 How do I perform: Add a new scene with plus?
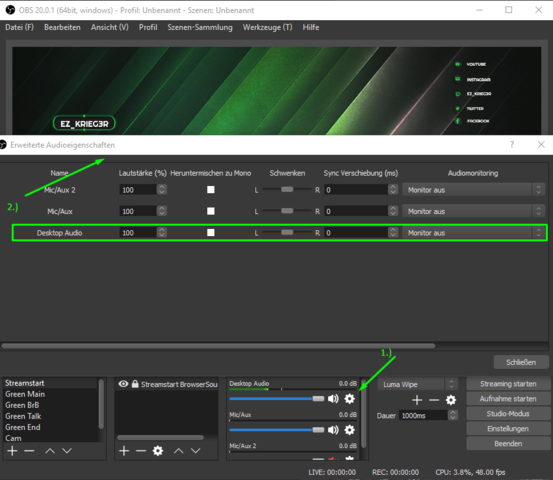coord(12,451)
